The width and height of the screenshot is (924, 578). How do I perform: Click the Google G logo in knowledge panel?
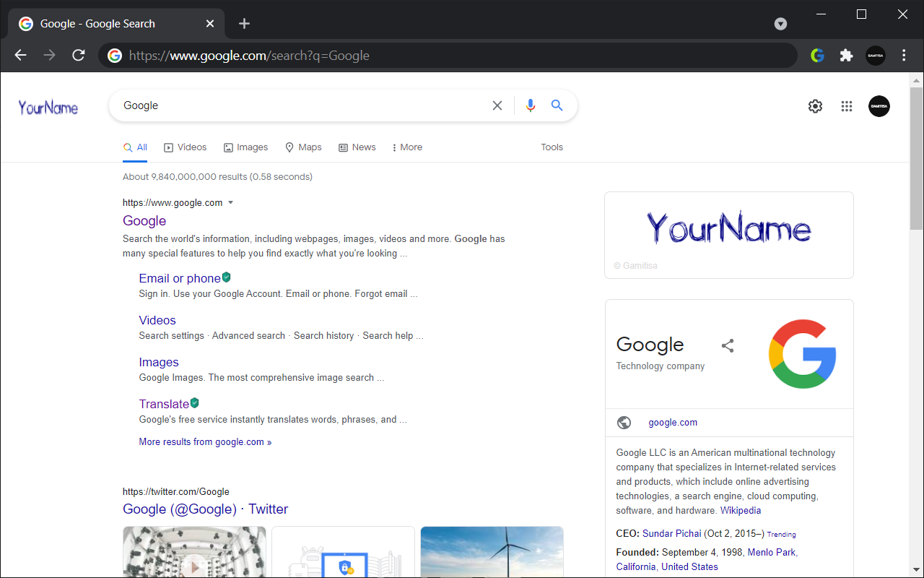pyautogui.click(x=803, y=354)
